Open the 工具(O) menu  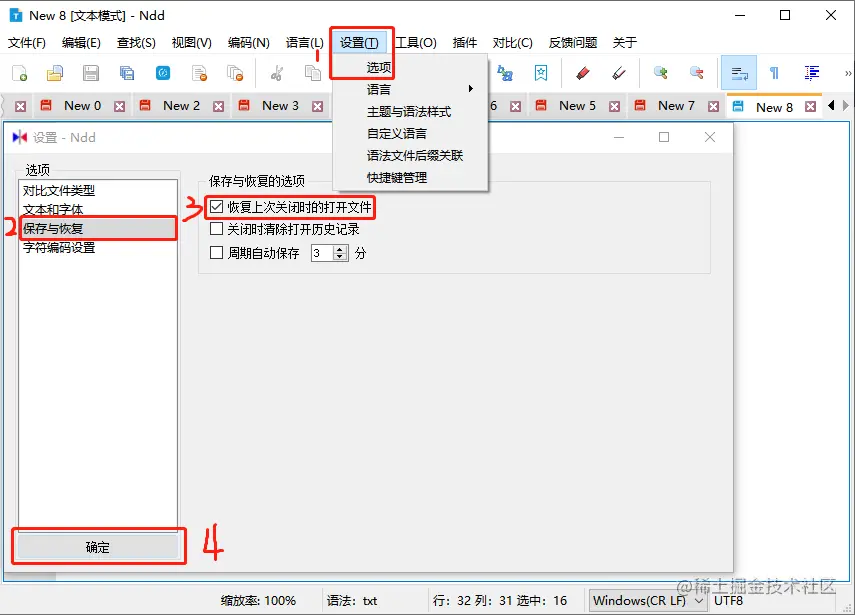click(x=416, y=43)
